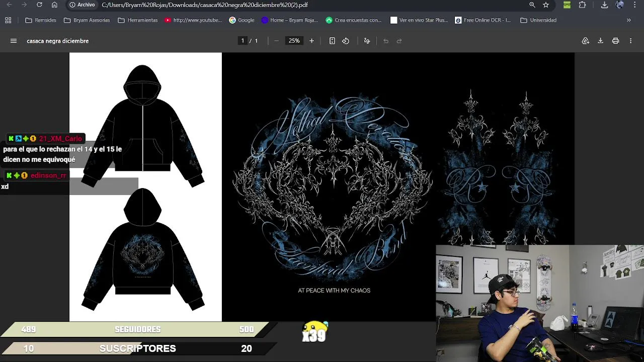644x362 pixels.
Task: Open the Universidad bookmark folder
Action: pyautogui.click(x=538, y=20)
